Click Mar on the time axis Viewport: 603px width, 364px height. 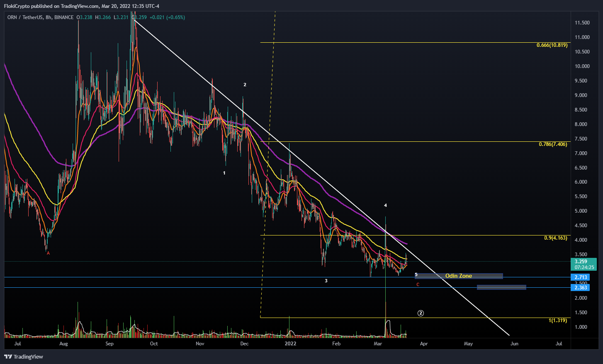(378, 344)
